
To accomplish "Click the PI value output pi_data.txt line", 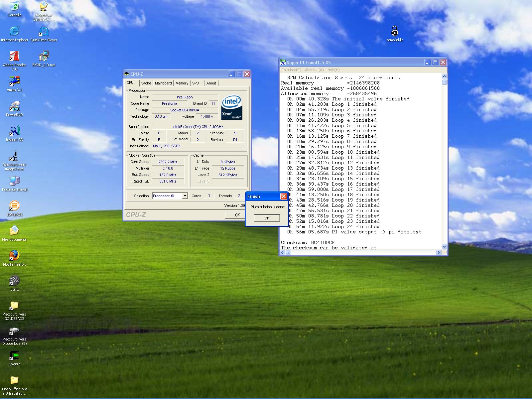I will click(x=354, y=232).
